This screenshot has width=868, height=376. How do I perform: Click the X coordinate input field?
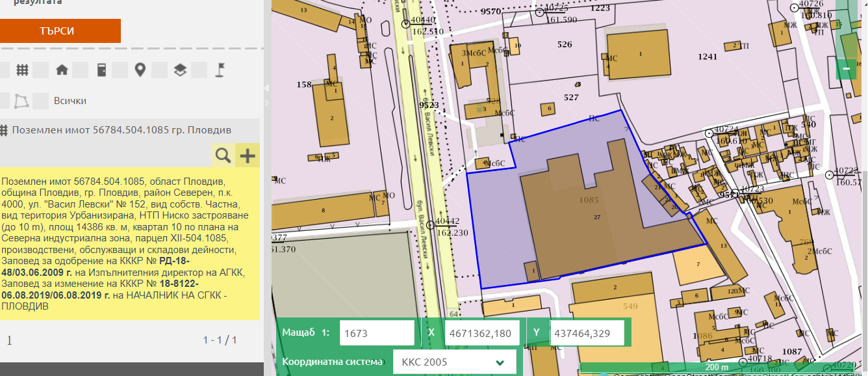tap(481, 332)
